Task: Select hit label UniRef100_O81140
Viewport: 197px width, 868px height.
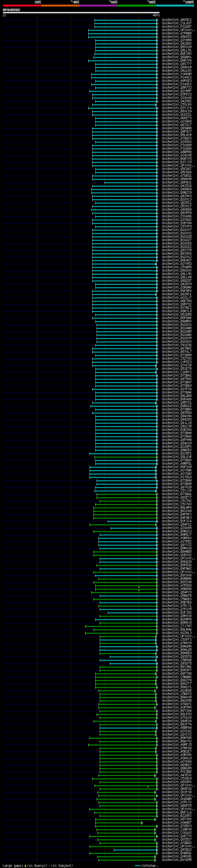Action: (177, 71)
